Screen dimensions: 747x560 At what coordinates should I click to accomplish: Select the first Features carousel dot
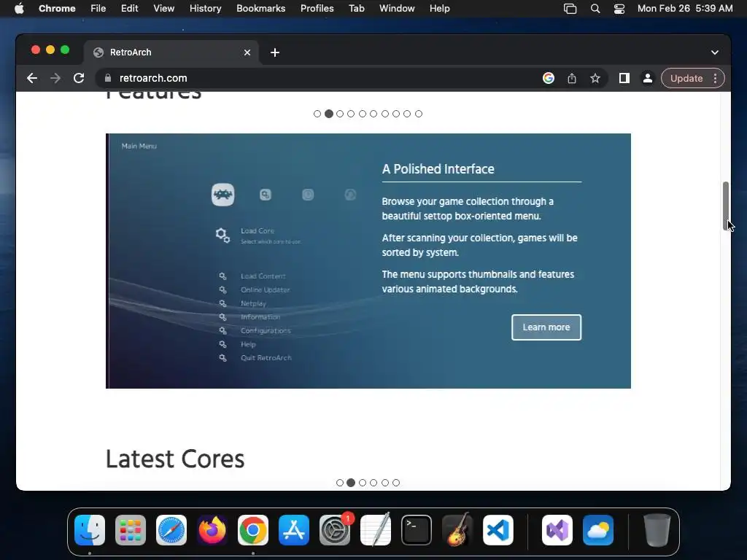(317, 114)
